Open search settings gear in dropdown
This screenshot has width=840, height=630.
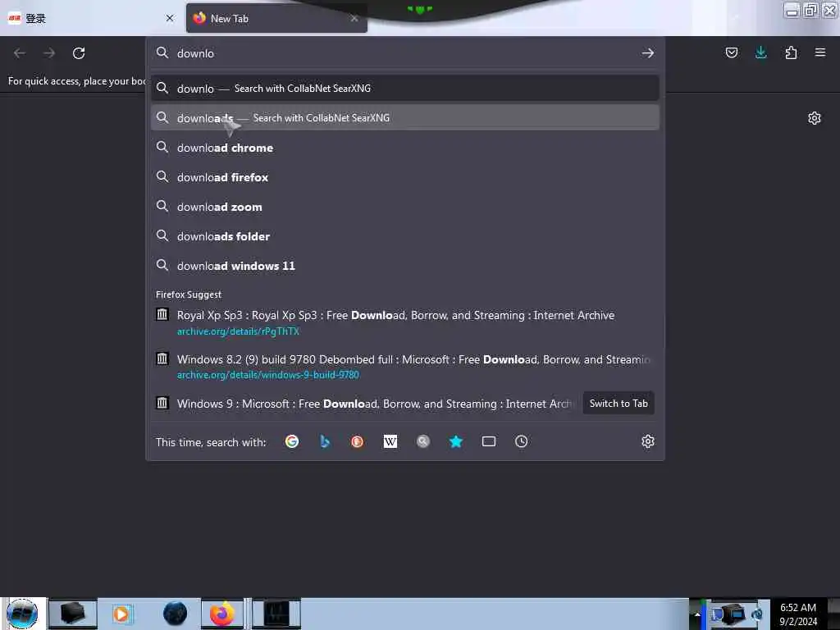[x=648, y=441]
